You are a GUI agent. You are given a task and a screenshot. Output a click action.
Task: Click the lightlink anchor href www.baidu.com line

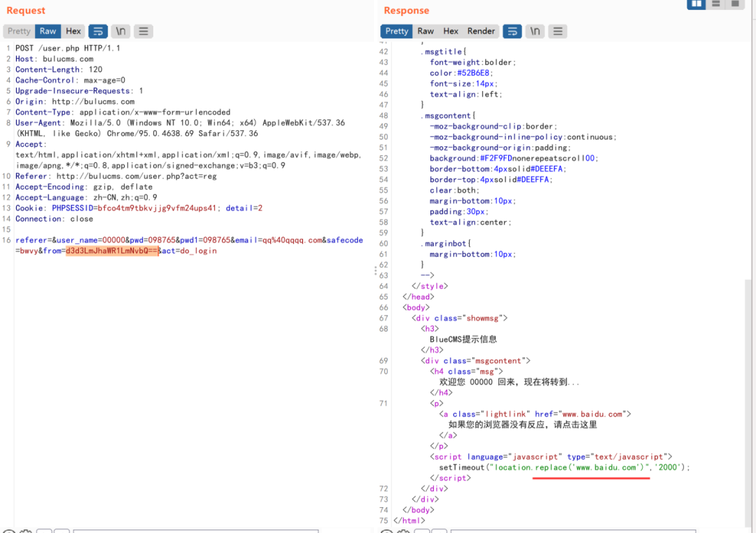[535, 414]
